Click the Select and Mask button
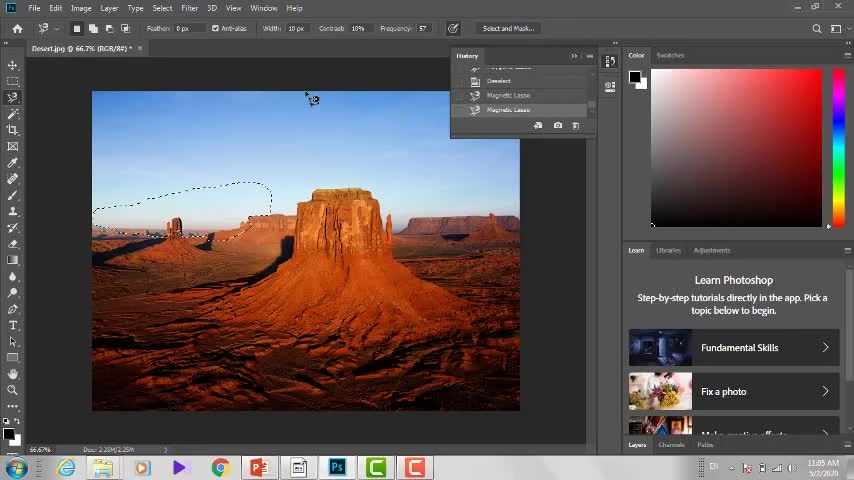Screen dimensions: 854x480 508,28
